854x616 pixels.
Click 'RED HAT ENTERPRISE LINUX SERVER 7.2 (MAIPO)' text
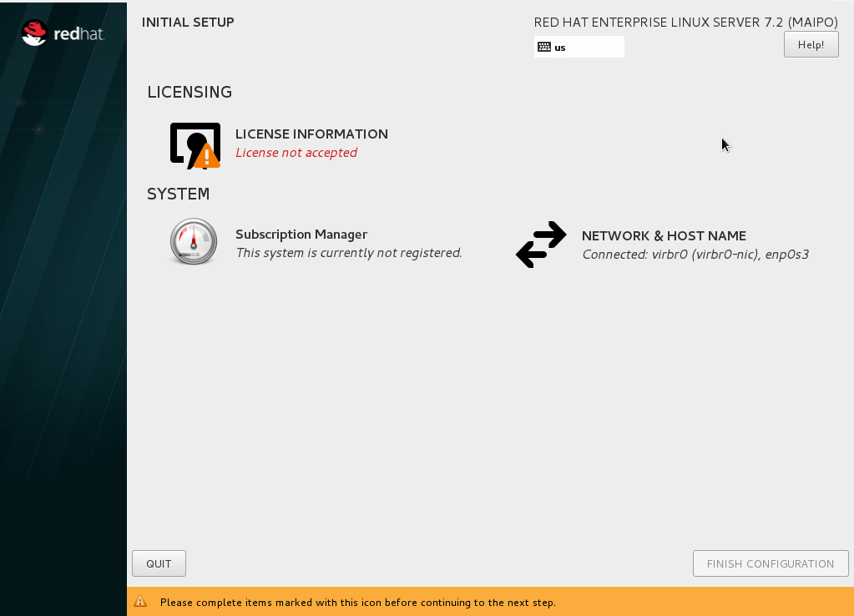pyautogui.click(x=685, y=23)
